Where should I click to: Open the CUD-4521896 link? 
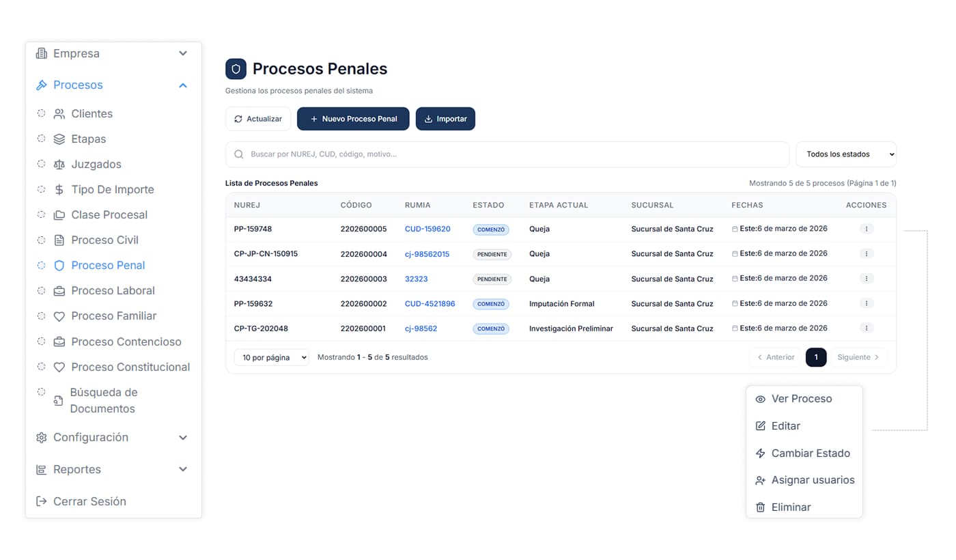(x=430, y=304)
